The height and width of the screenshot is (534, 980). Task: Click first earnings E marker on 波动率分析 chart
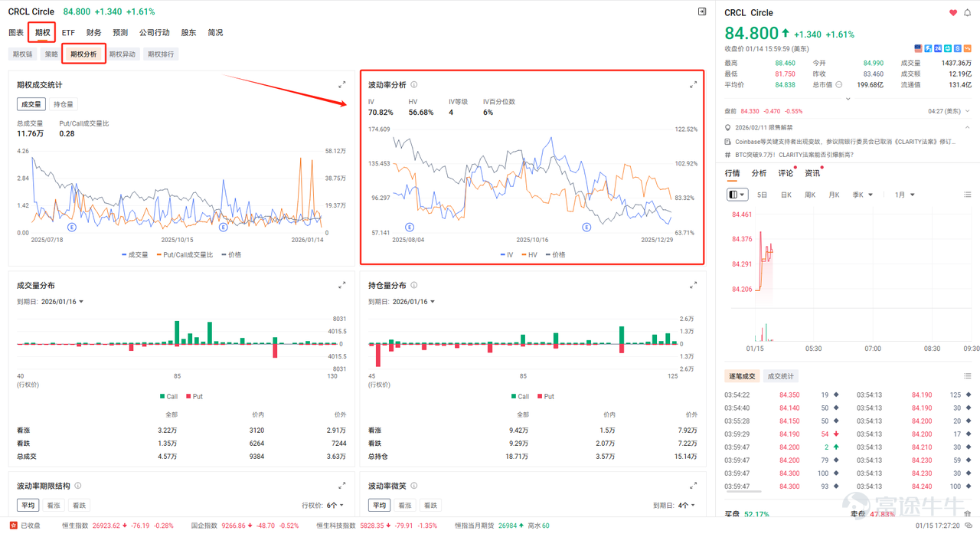(410, 227)
